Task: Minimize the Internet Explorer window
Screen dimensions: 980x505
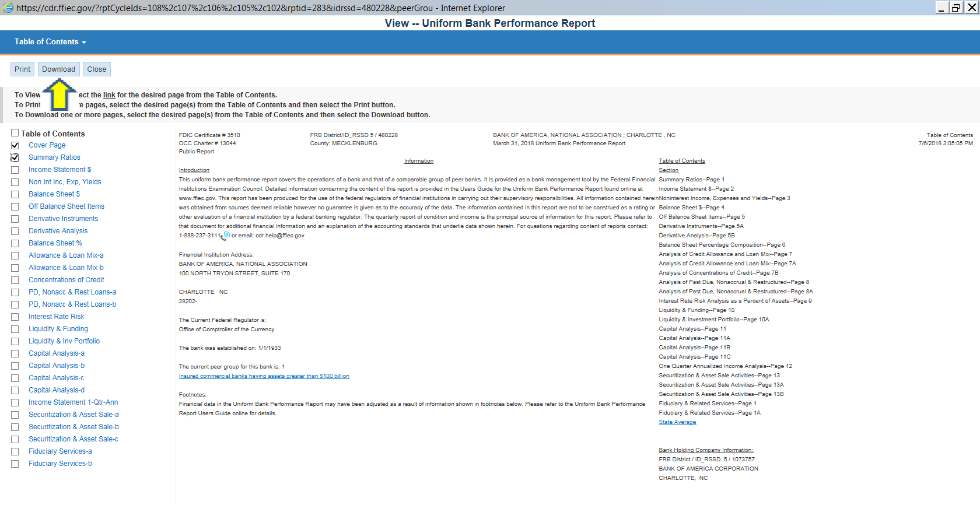Action: pyautogui.click(x=942, y=8)
